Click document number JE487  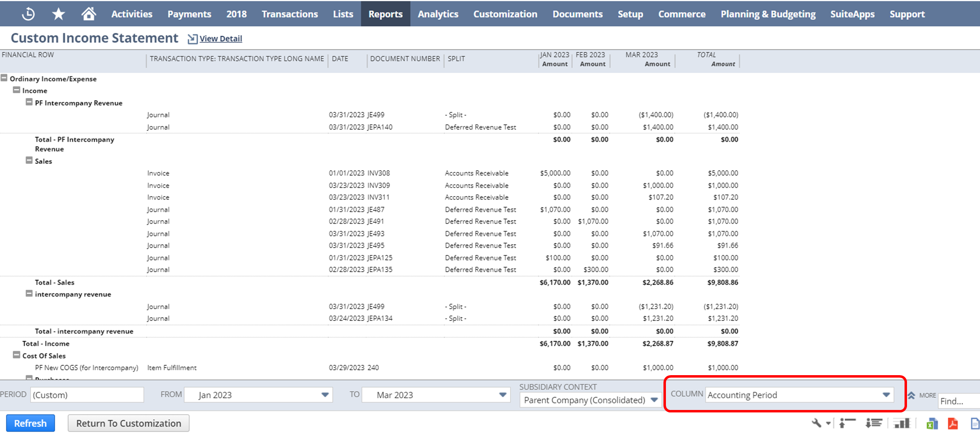(x=376, y=209)
